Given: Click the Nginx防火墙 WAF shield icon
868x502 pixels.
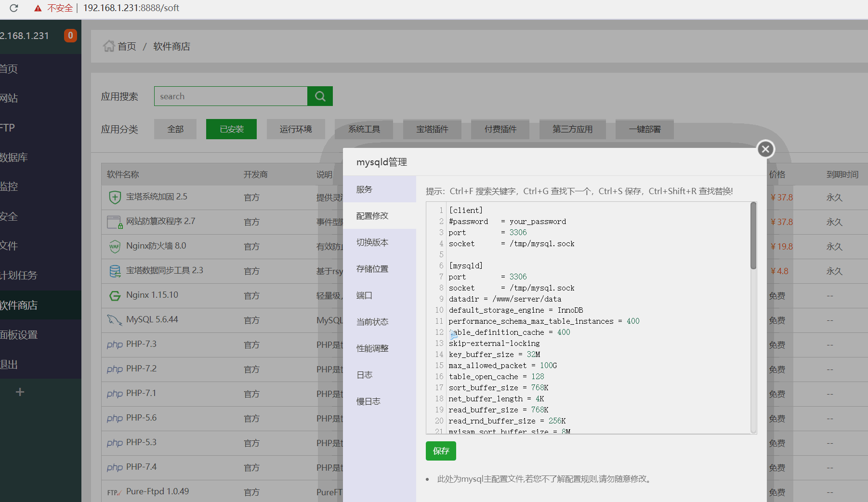Looking at the screenshot, I should coord(115,247).
